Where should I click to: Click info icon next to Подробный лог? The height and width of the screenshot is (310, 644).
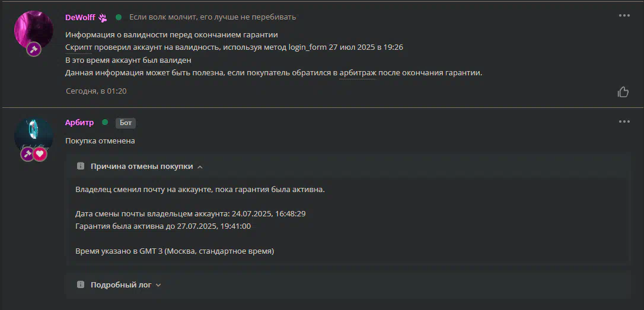[x=81, y=285]
